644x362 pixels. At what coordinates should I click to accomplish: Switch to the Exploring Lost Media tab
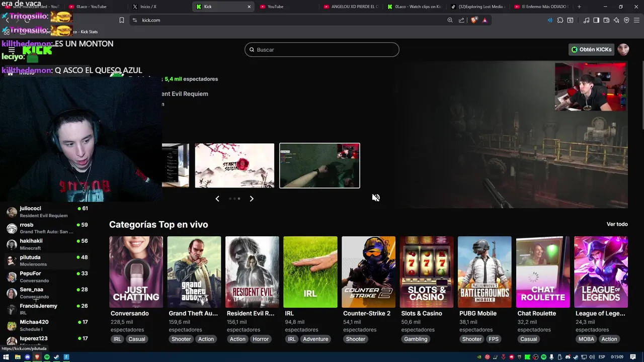click(478, 7)
